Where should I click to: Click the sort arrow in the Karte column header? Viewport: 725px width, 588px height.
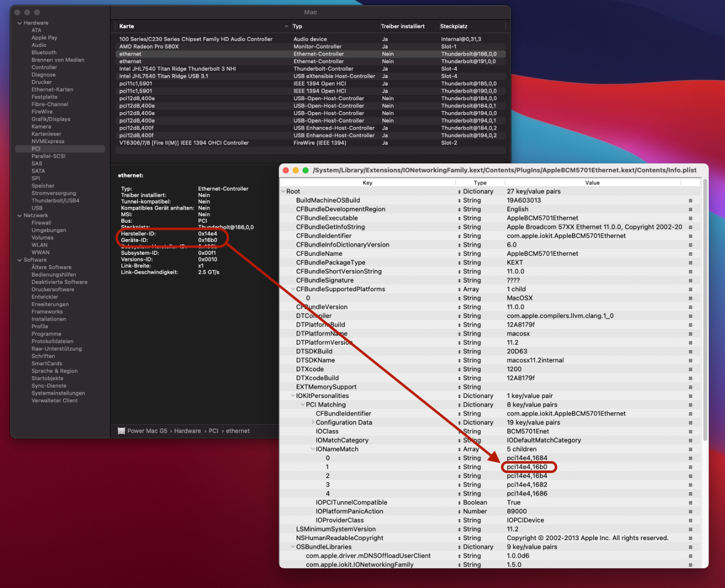point(286,26)
